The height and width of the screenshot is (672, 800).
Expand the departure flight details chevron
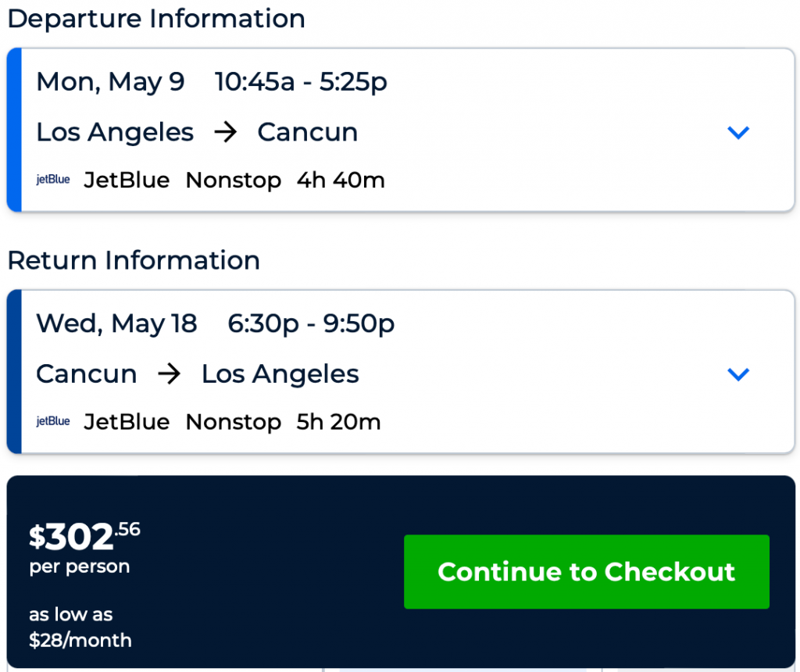coord(737,132)
